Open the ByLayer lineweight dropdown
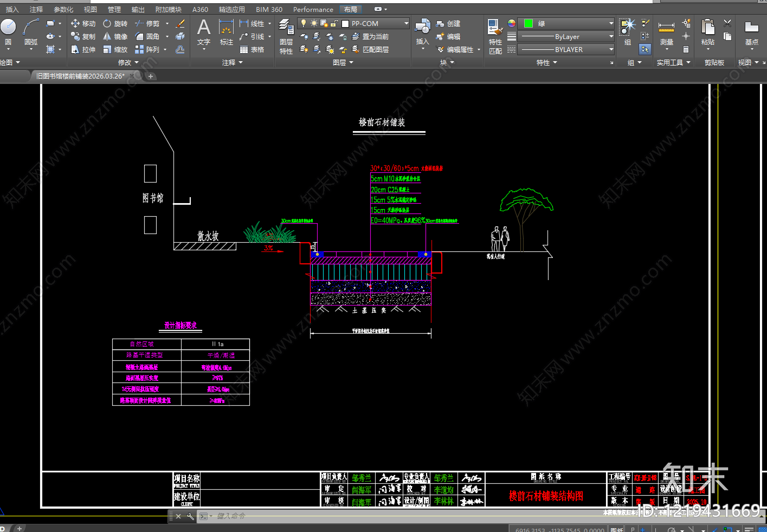 click(566, 37)
